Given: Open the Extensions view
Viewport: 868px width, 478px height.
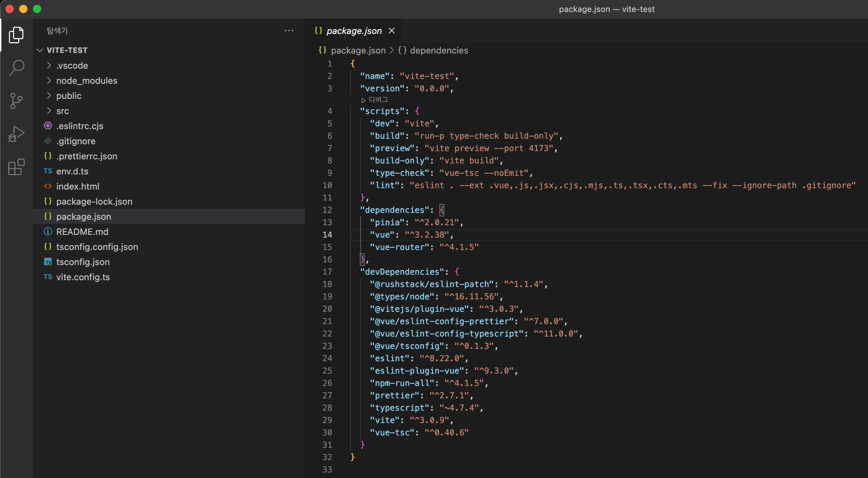Looking at the screenshot, I should click(16, 167).
